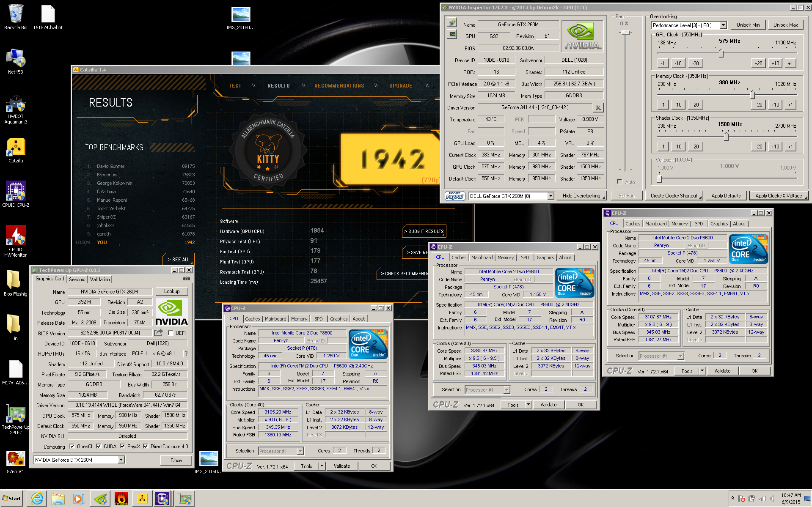Viewport: 812px width, 507px height.
Task: Click the NVIDIA Inspector screenshot upload icon
Action: tap(452, 22)
